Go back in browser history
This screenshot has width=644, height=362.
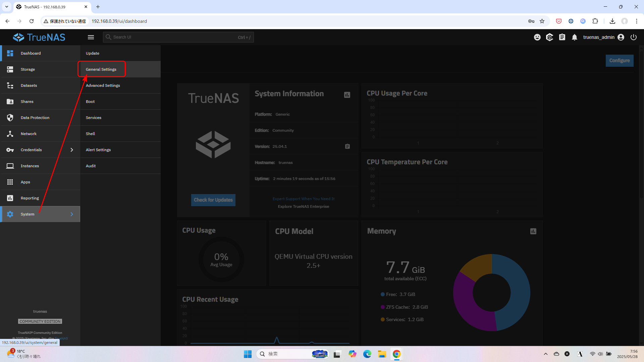[x=7, y=21]
